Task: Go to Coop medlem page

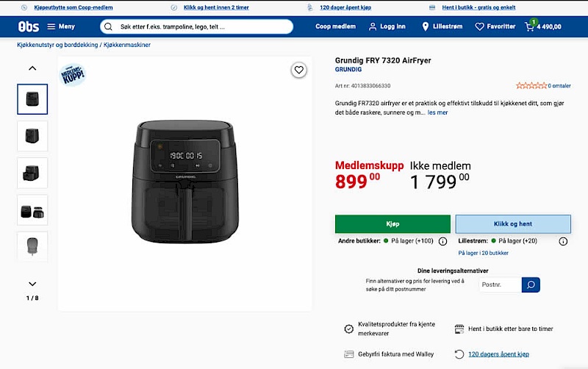Action: click(335, 26)
